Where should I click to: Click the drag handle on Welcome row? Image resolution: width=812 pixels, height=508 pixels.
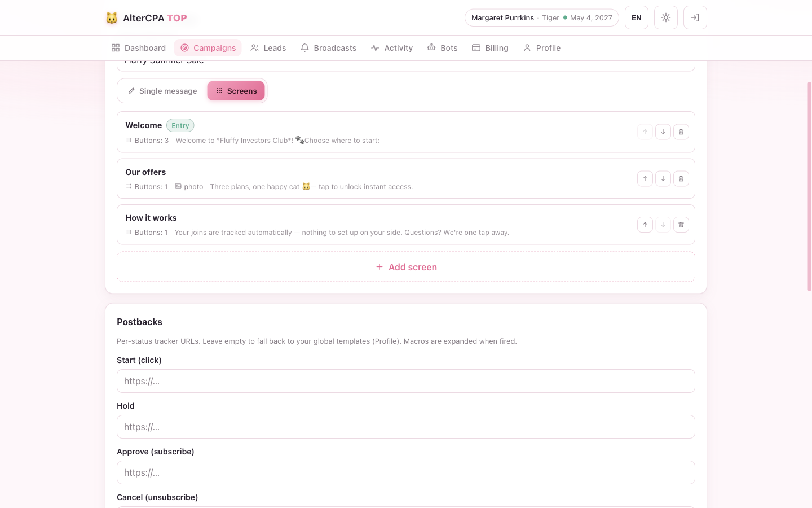(129, 140)
